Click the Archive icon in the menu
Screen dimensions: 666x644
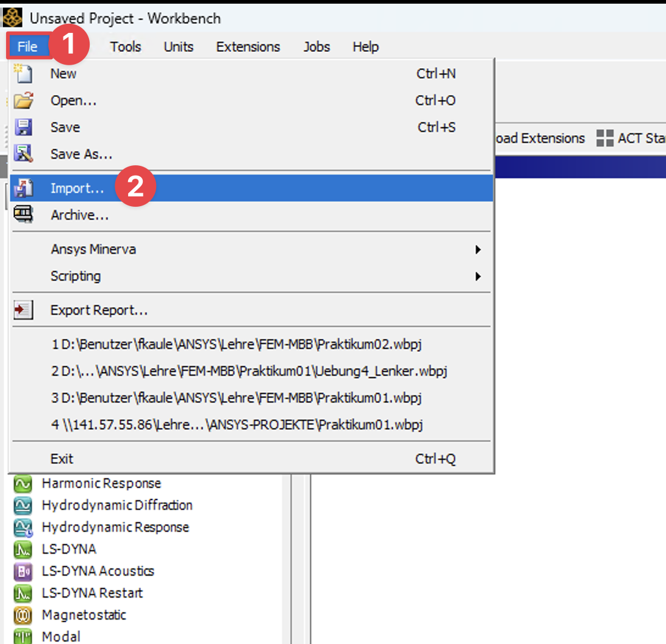coord(23,215)
